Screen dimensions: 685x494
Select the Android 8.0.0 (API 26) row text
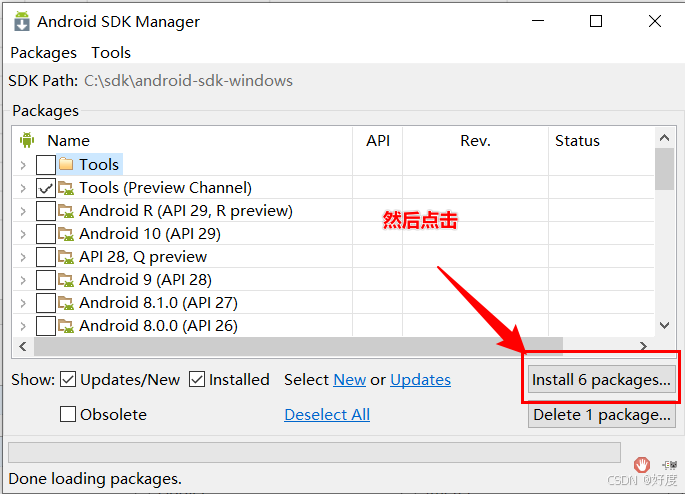pos(158,326)
